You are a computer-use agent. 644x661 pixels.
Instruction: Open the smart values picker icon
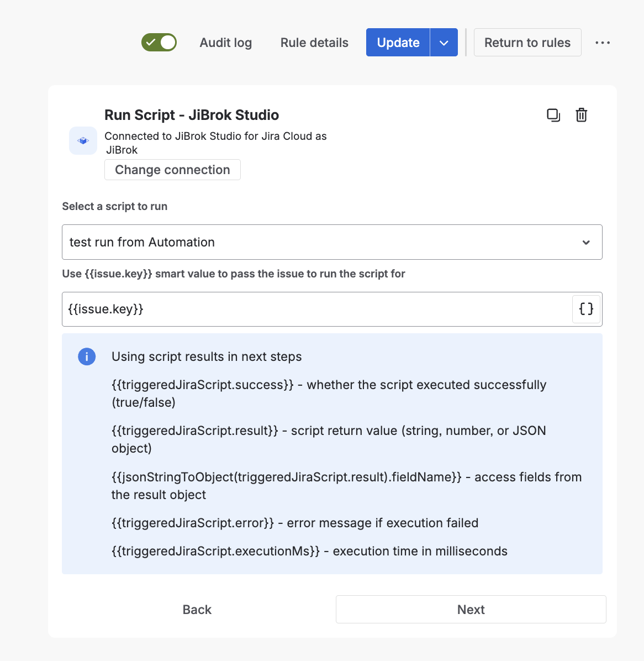tap(585, 309)
